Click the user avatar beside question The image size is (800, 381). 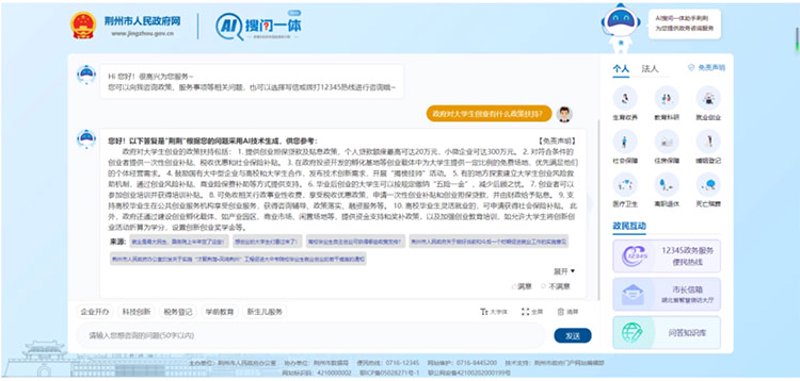click(564, 114)
